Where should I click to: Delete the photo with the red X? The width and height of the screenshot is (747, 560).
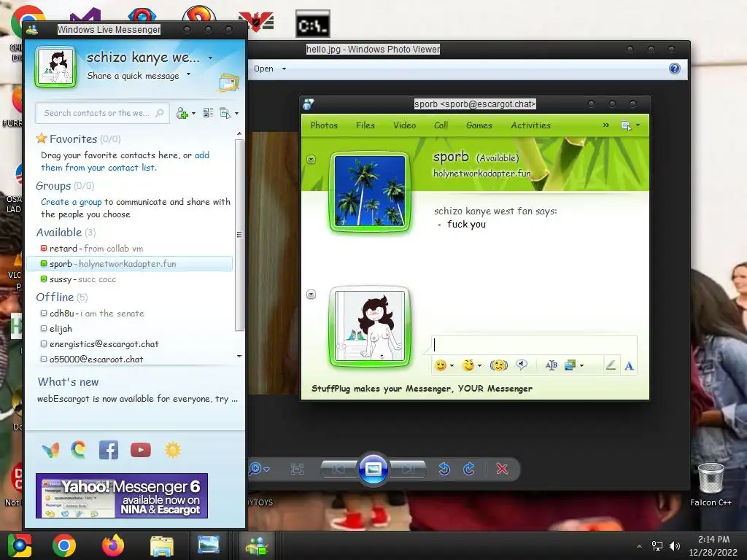[502, 469]
